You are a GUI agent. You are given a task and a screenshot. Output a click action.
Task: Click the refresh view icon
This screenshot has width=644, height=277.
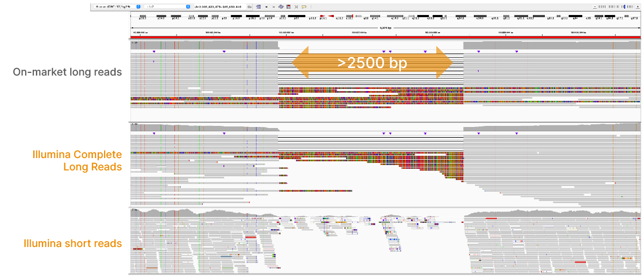tap(281, 7)
